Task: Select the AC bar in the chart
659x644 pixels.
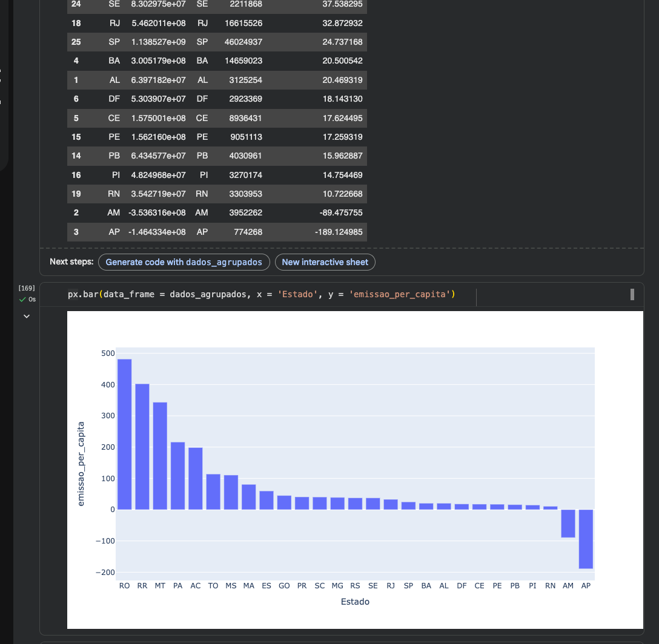Action: (x=196, y=478)
